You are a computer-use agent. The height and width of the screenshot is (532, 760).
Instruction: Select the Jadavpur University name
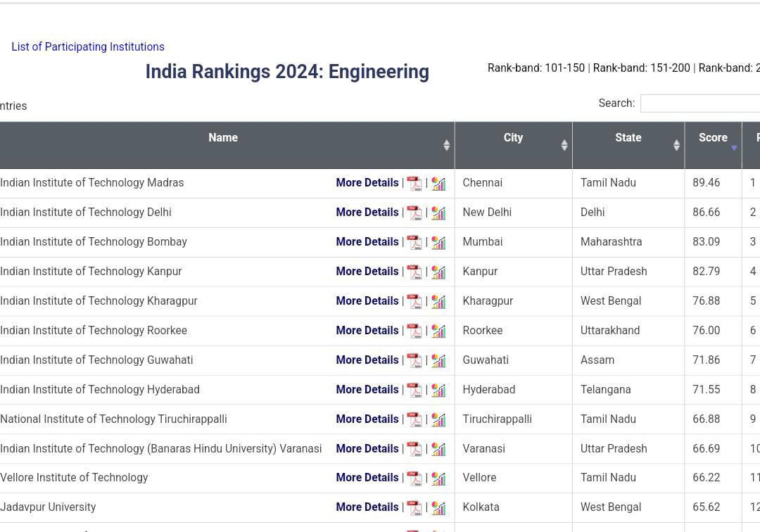click(48, 507)
